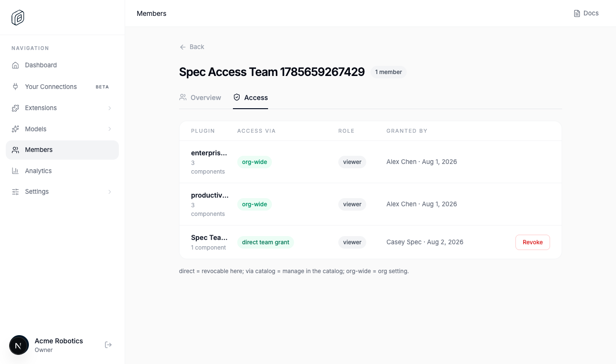Click org-wide badge in productiv... row
The width and height of the screenshot is (616, 364).
[x=255, y=204]
